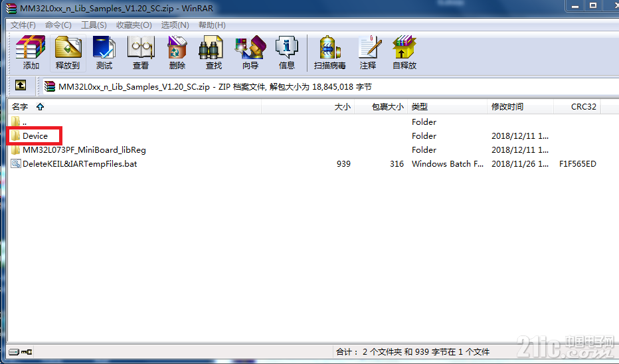619x364 pixels.
Task: Launch the 向导 (Wizard) tool
Action: [250, 52]
